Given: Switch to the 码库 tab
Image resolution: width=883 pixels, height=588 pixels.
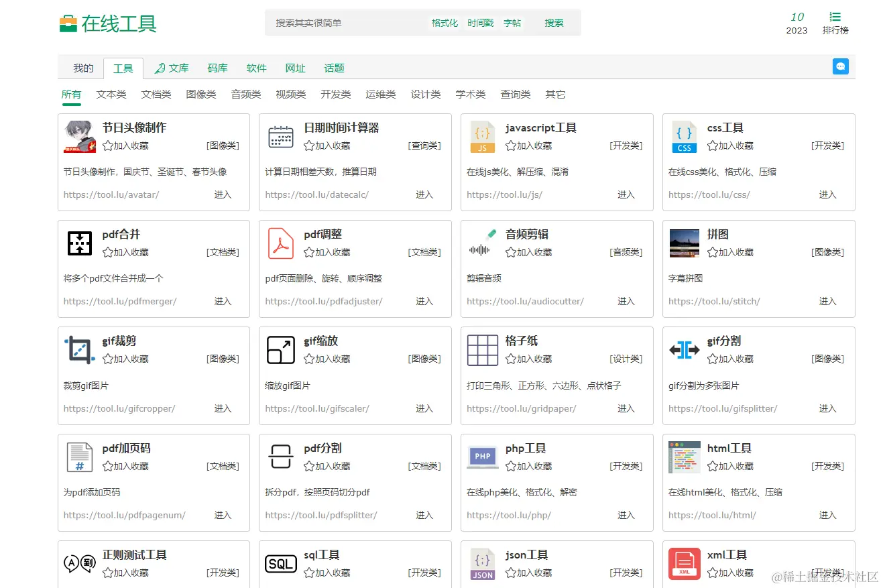Looking at the screenshot, I should tap(217, 68).
